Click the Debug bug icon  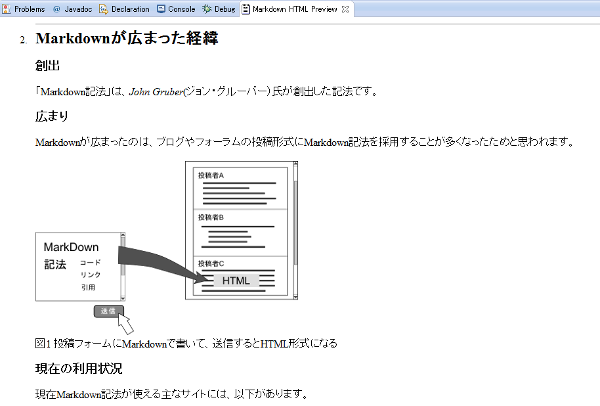click(x=206, y=9)
